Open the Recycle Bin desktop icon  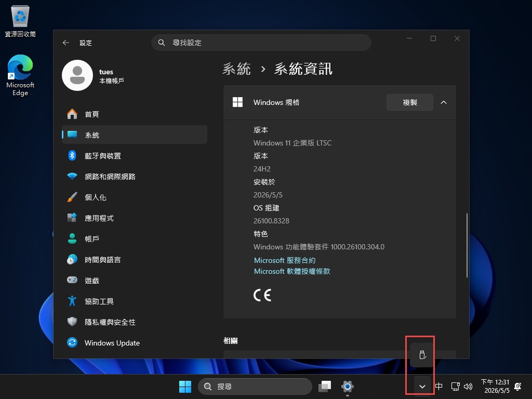[20, 21]
